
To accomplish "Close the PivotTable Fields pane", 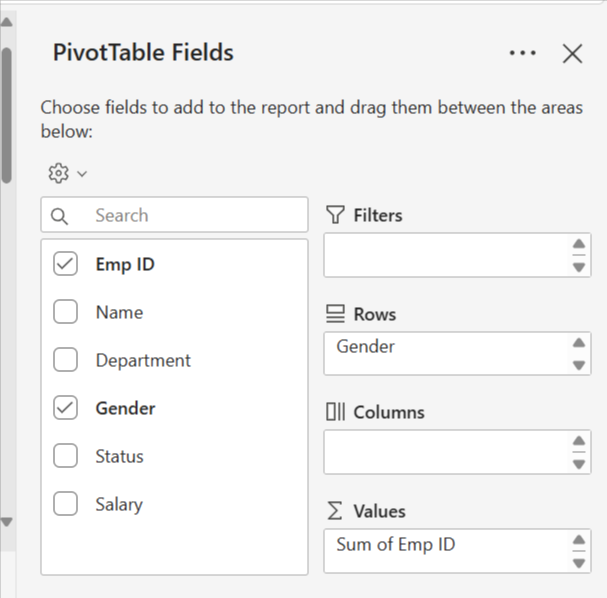I will [572, 54].
